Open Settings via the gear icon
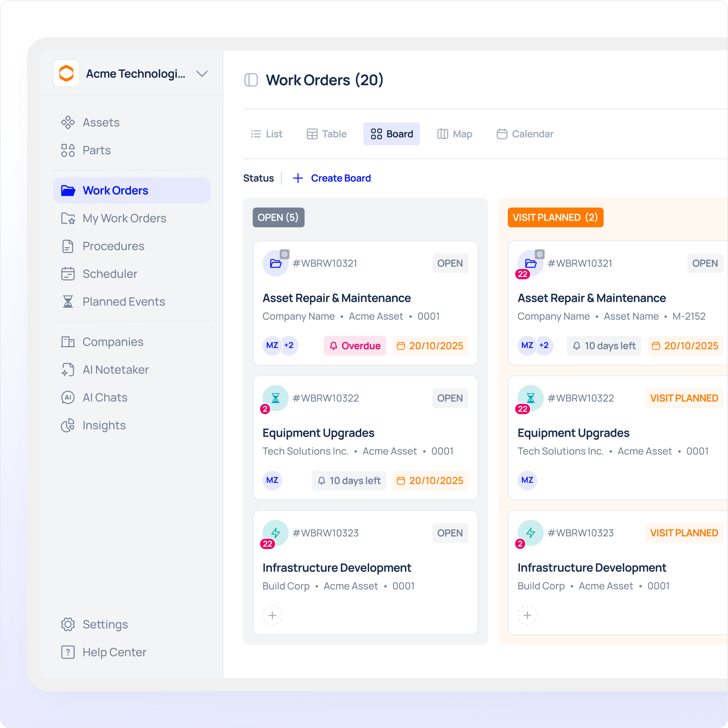 [68, 624]
